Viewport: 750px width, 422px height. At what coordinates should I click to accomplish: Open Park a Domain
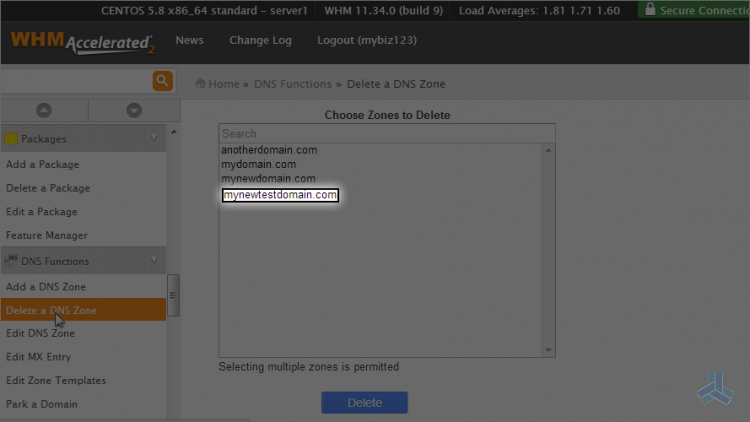(x=42, y=404)
